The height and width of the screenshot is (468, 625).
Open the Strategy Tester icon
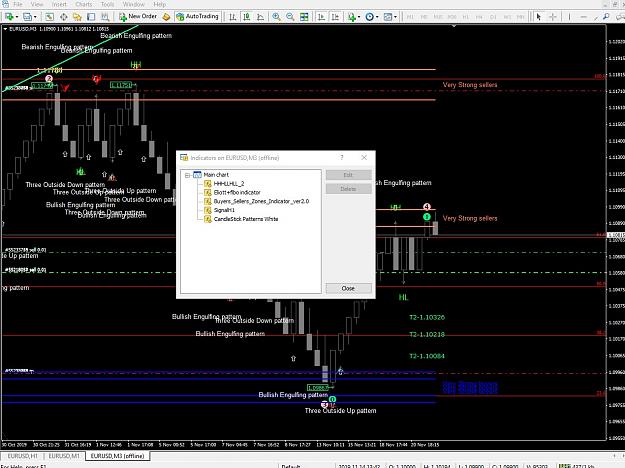click(105, 17)
